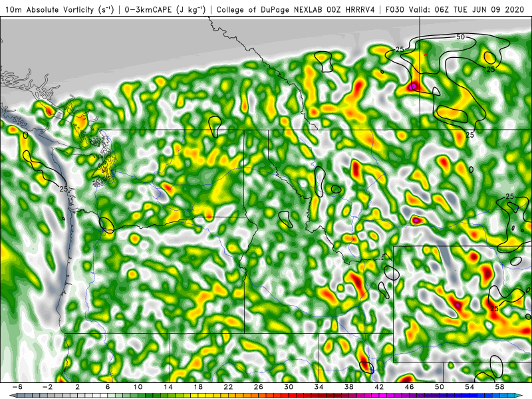Screen dimensions: 532x399
Task: Click the '34' colorbar tick label
Action: coord(319,387)
